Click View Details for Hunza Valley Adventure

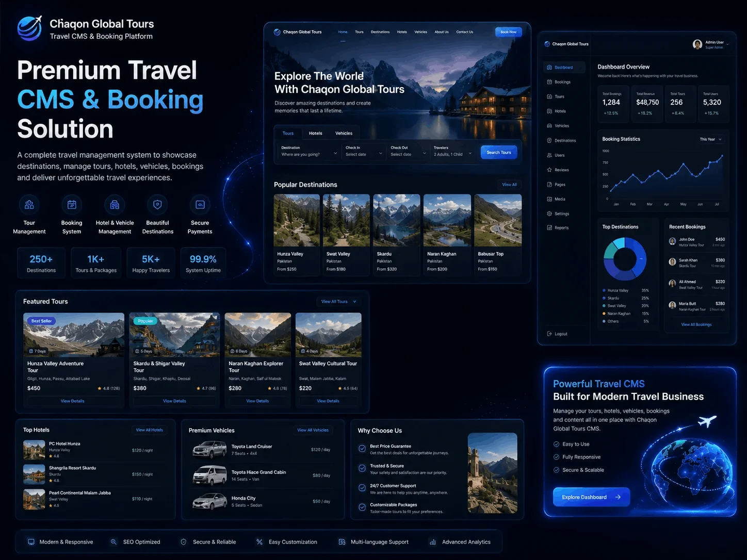point(73,401)
